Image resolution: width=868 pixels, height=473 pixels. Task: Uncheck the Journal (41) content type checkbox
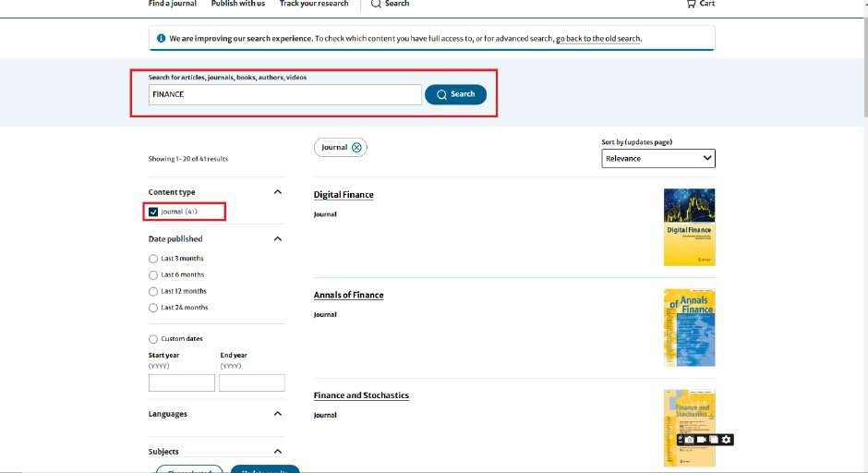click(x=153, y=212)
